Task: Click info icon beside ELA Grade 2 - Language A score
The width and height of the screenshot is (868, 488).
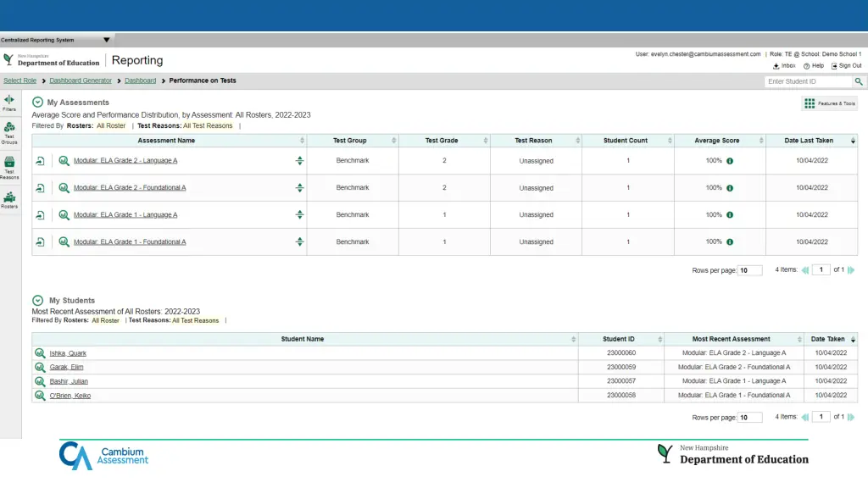Action: click(730, 161)
